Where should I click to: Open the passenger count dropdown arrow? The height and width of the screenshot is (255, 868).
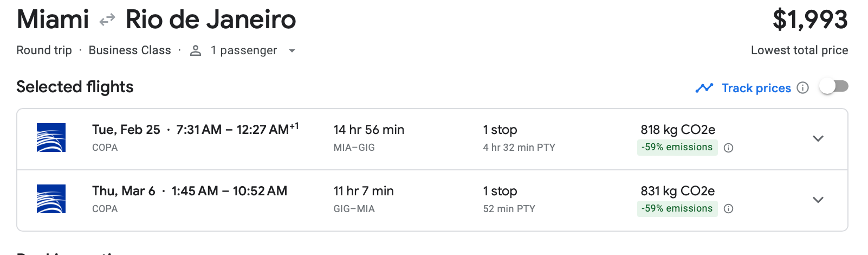click(292, 50)
